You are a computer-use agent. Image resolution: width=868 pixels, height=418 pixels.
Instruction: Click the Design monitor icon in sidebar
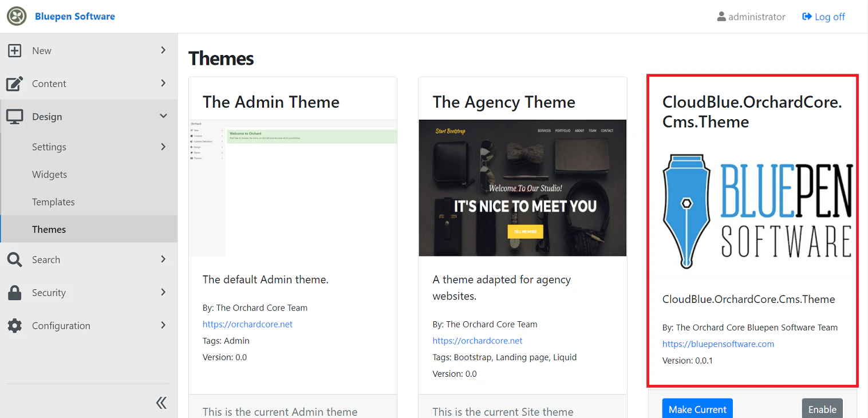pos(14,117)
